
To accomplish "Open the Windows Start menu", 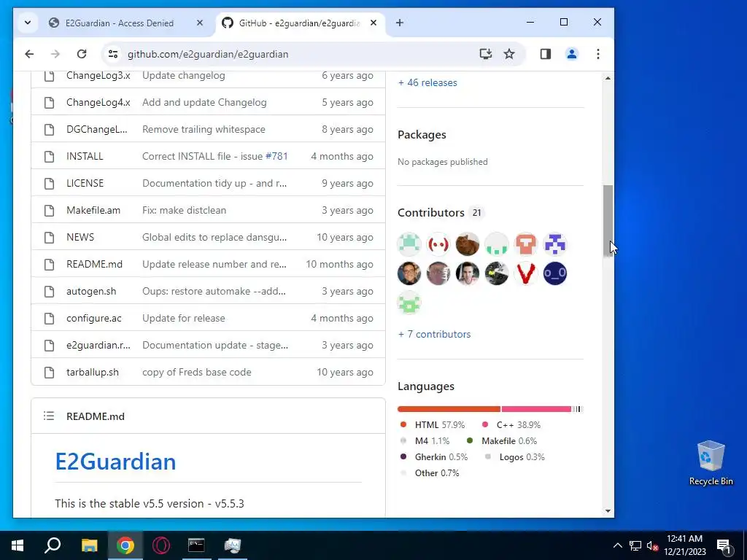I will point(18,545).
